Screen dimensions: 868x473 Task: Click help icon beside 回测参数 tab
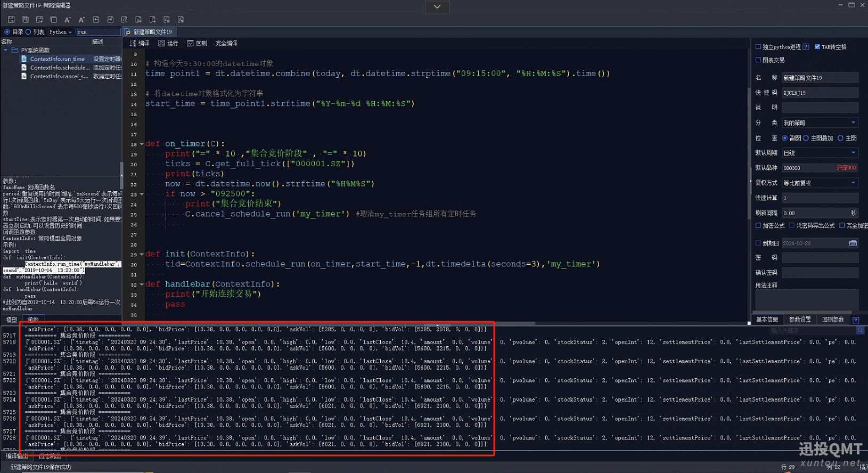point(856,320)
